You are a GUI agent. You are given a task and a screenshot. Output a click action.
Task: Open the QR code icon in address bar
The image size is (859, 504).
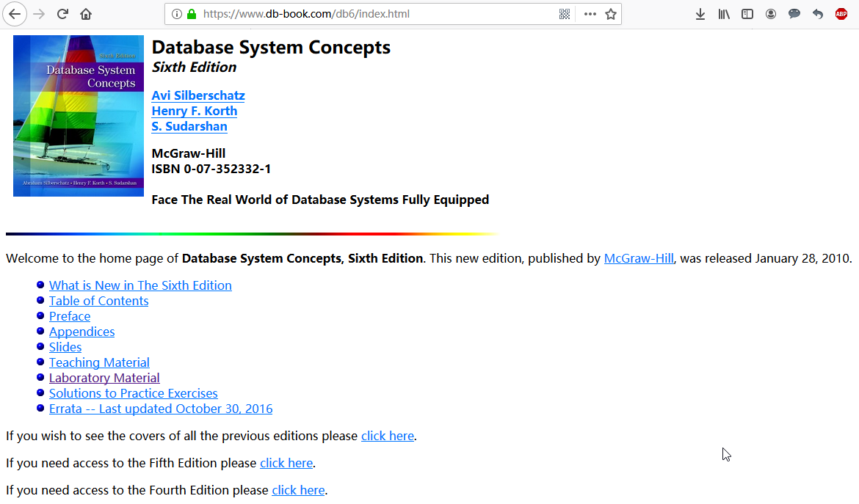565,14
